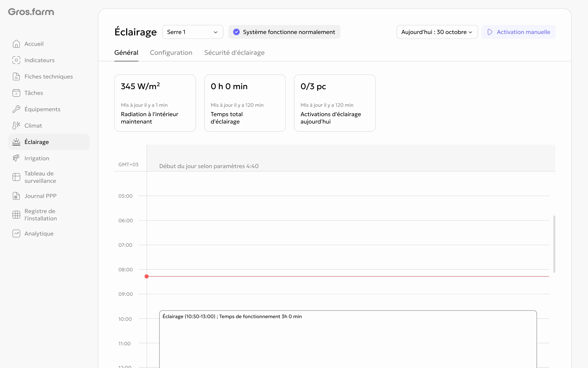Click the timeline vertical scrollbar

coord(554,244)
